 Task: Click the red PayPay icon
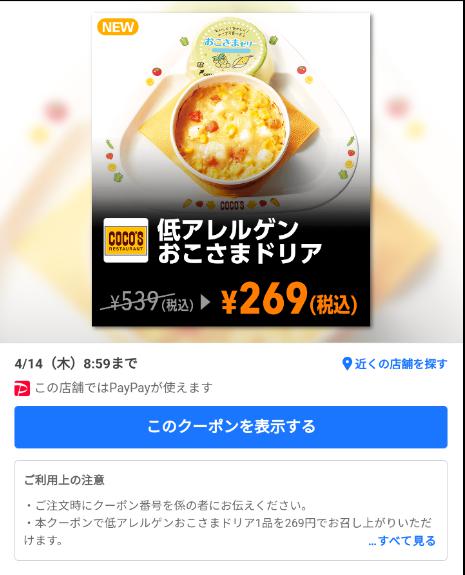tap(22, 388)
